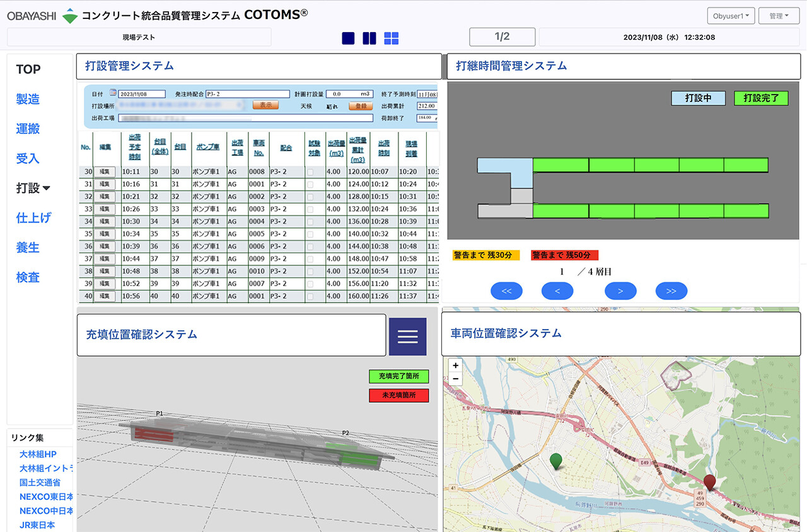Select the four-pane grid layout icon
Viewport: 807px width, 532px height.
pos(391,38)
